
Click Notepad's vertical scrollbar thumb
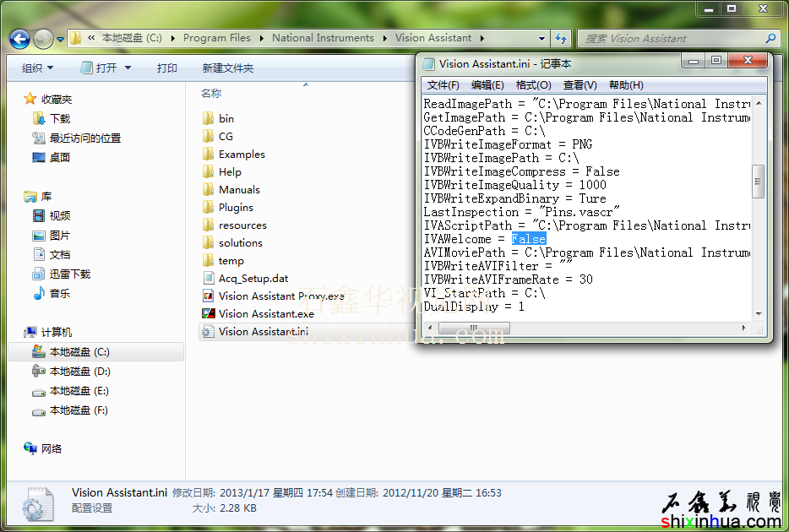758,182
